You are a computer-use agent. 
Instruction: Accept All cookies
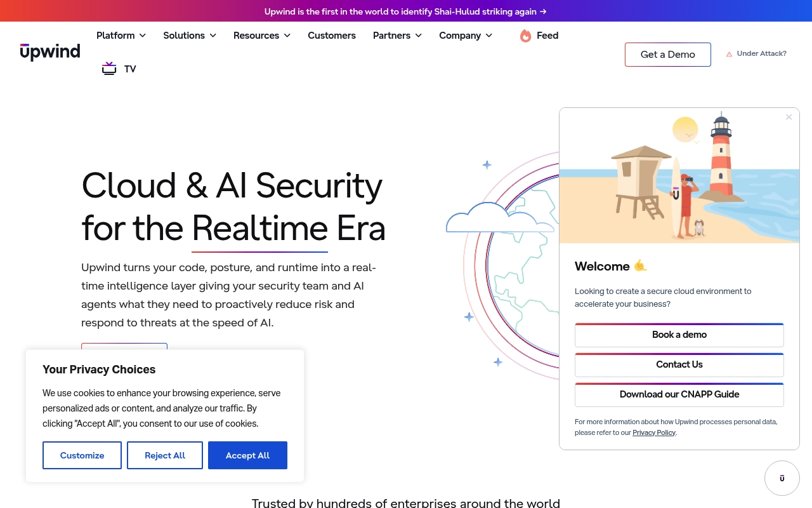247,455
